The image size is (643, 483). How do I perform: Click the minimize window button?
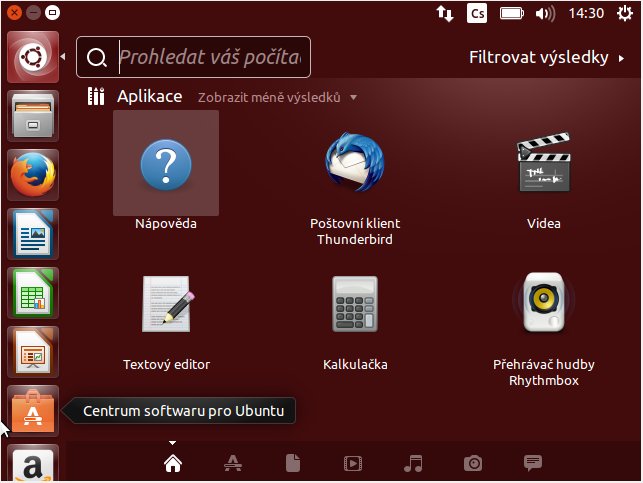(33, 13)
